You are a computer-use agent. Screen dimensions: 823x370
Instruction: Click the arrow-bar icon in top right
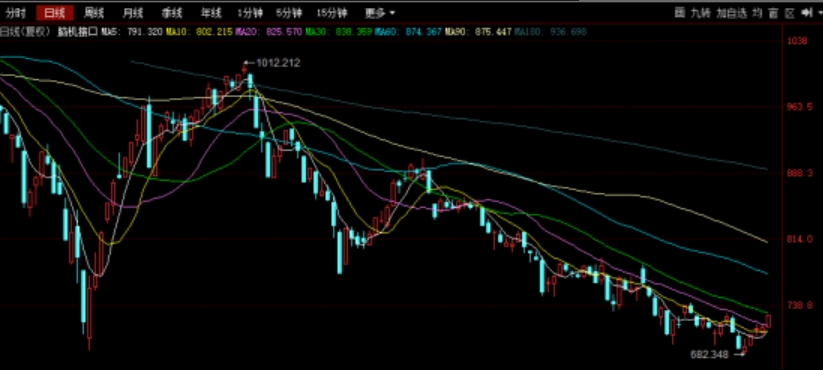tap(807, 13)
